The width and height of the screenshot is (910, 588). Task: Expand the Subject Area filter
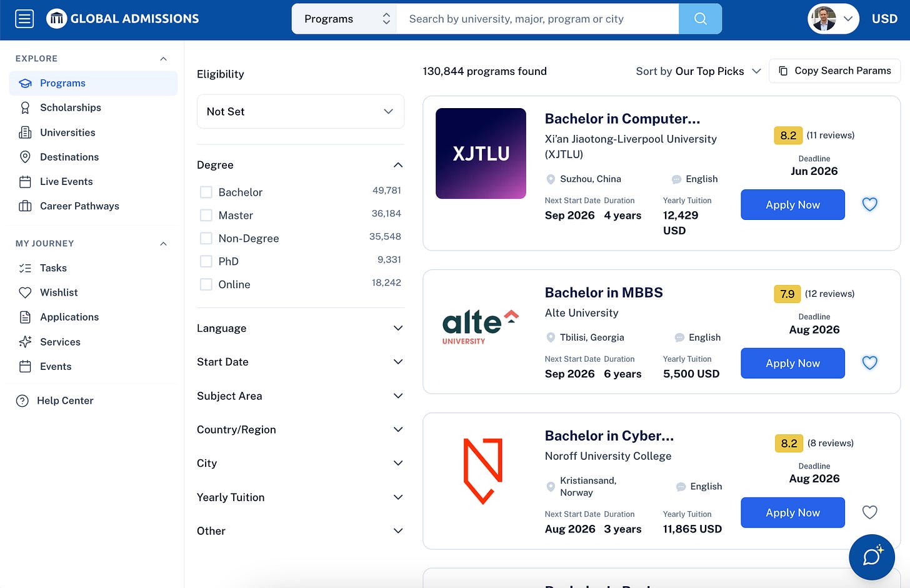point(398,396)
